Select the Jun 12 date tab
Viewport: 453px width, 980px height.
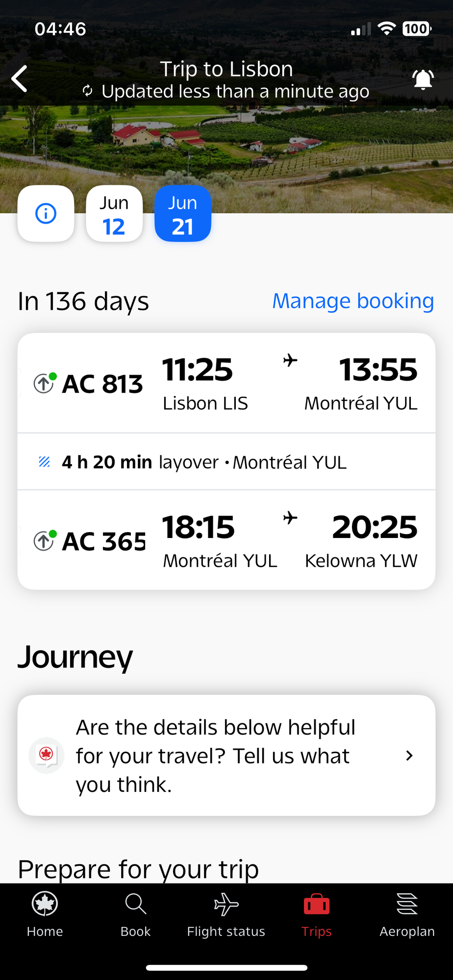click(x=114, y=214)
